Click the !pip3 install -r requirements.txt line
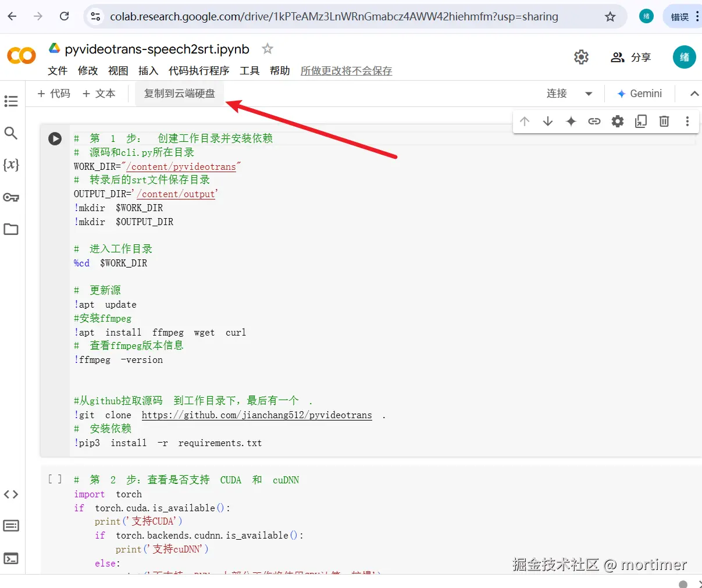 (x=168, y=443)
